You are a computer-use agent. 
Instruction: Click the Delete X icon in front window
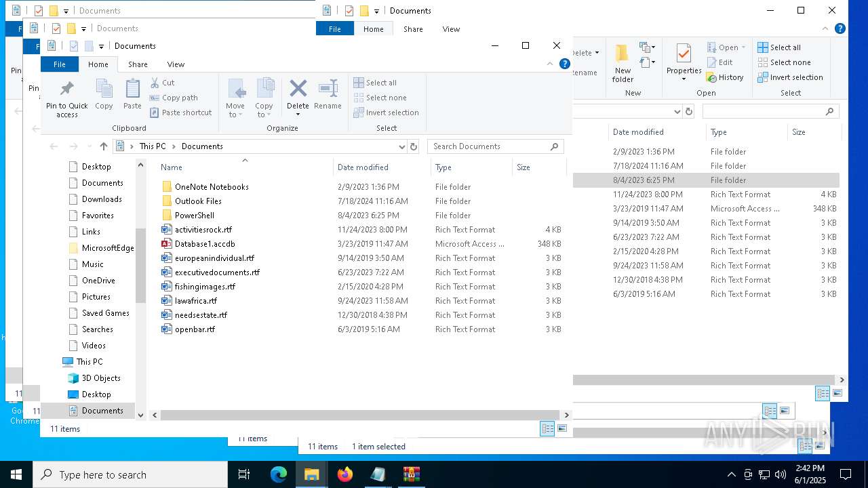click(298, 89)
